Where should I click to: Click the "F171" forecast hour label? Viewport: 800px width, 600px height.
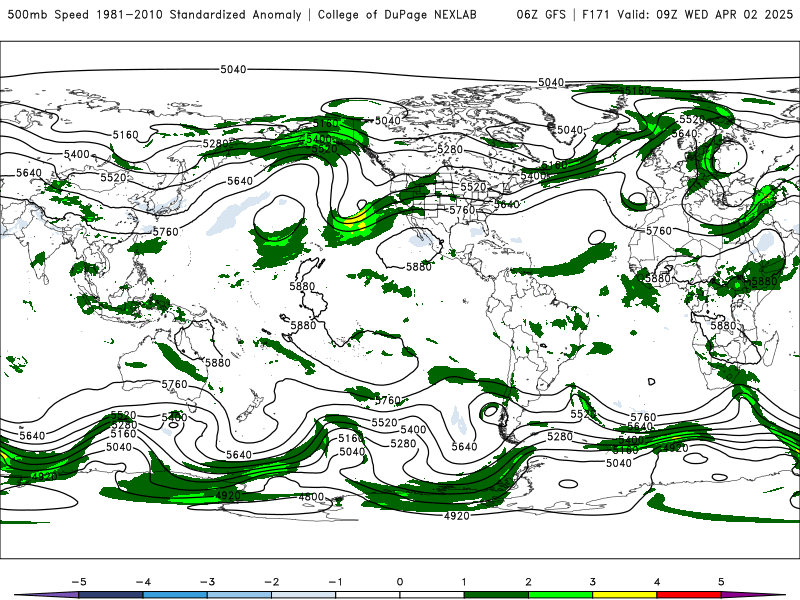click(595, 15)
